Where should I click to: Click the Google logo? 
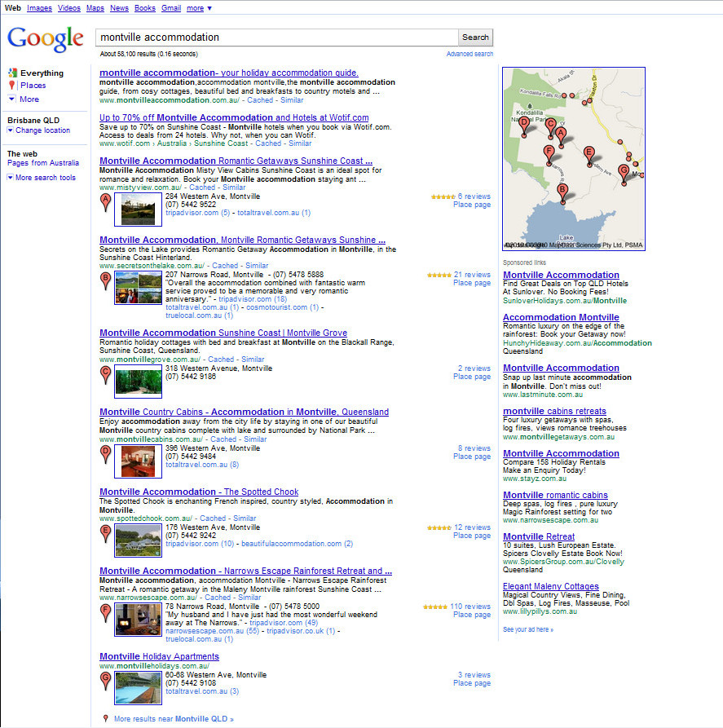point(46,39)
